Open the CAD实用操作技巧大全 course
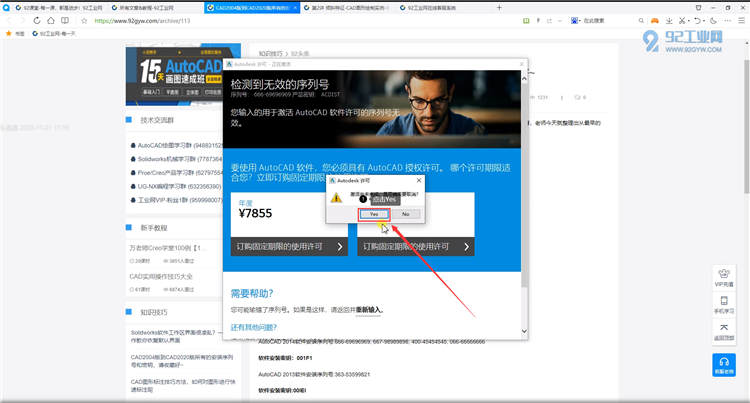 click(x=161, y=276)
